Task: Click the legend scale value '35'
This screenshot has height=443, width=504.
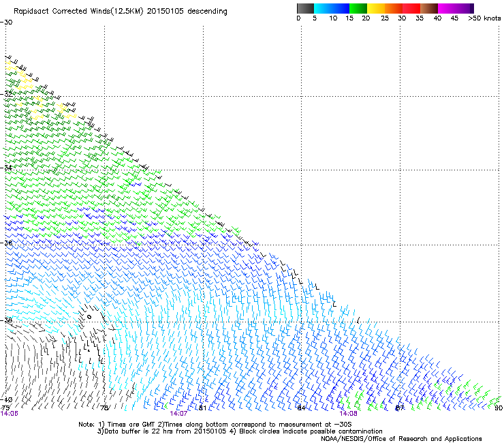Action: pyautogui.click(x=420, y=18)
